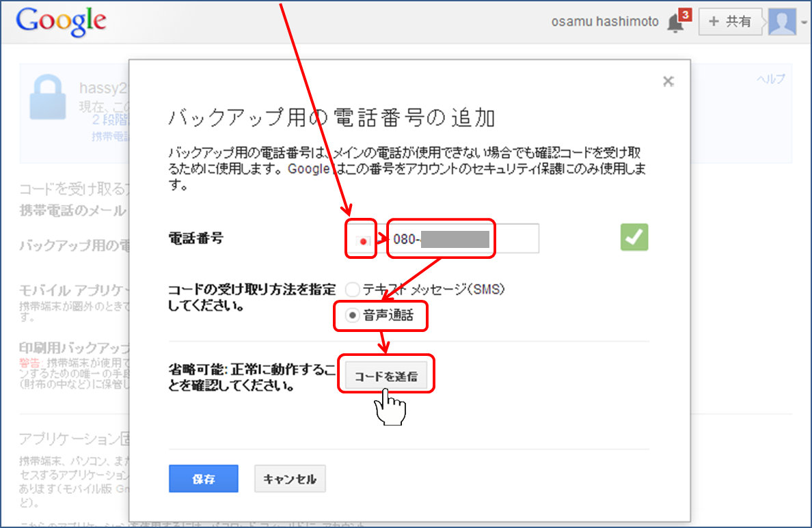This screenshot has height=528, width=812.
Task: Select テキスト メッセージ(SMS) radio option
Action: click(353, 290)
